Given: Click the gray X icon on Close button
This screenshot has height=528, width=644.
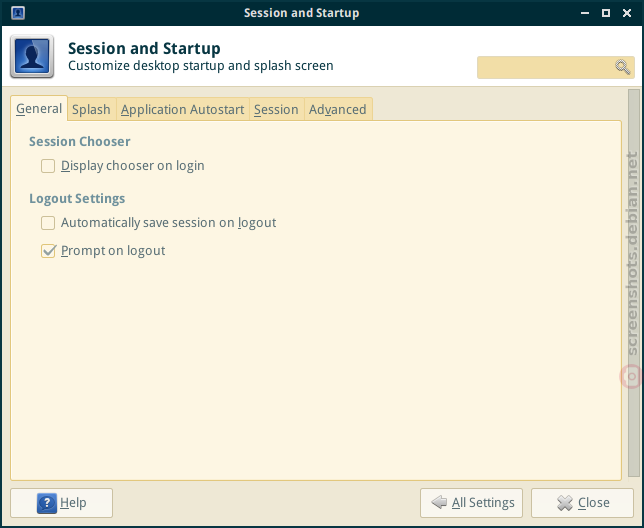Looking at the screenshot, I should pos(565,503).
